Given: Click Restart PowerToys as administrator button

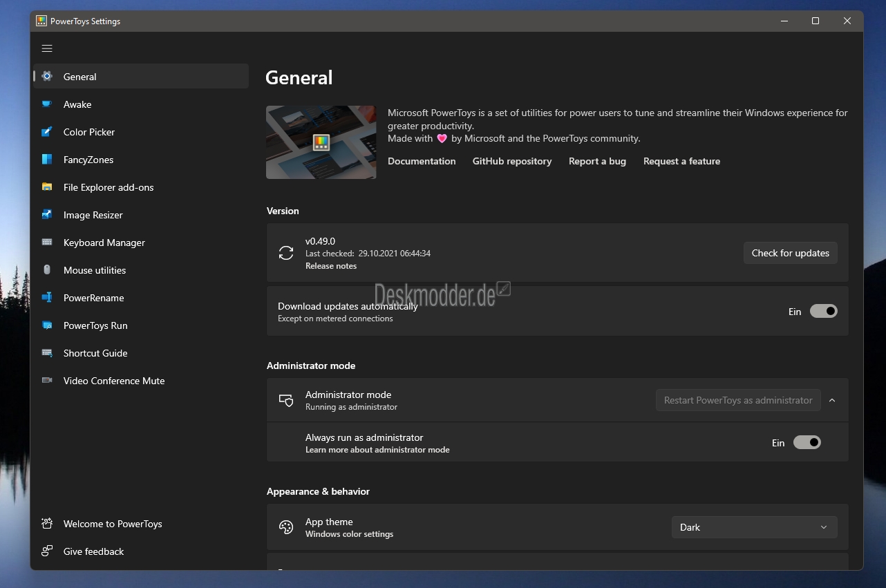Looking at the screenshot, I should pos(738,400).
